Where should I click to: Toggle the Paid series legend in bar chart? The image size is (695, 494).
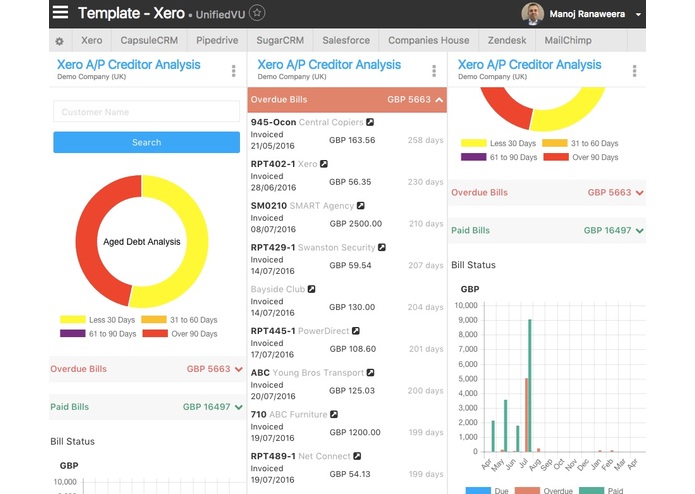coord(601,490)
